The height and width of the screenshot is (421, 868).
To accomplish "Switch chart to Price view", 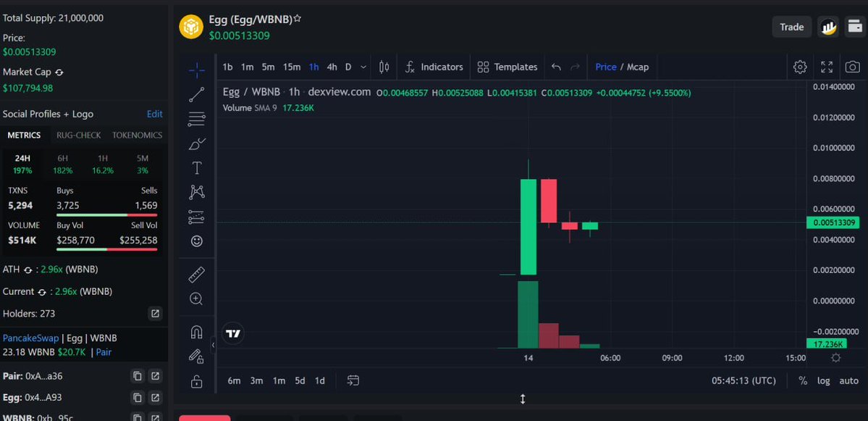I will (606, 67).
